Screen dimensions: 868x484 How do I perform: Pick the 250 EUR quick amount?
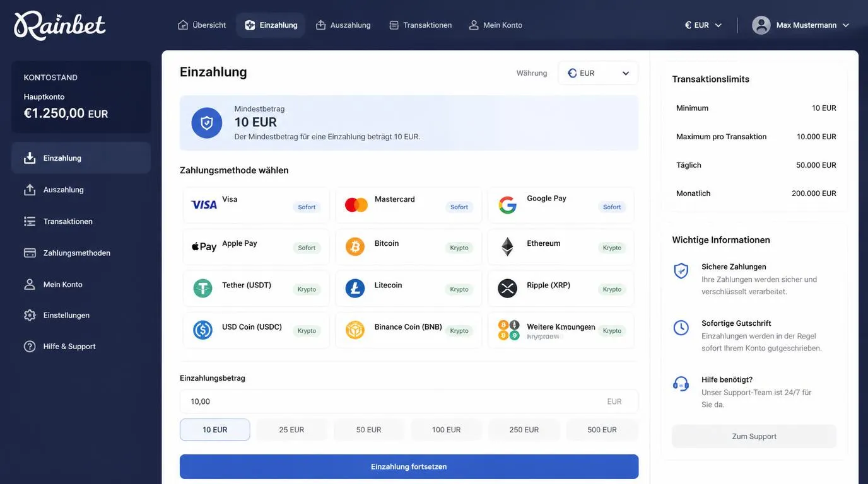[x=524, y=430]
